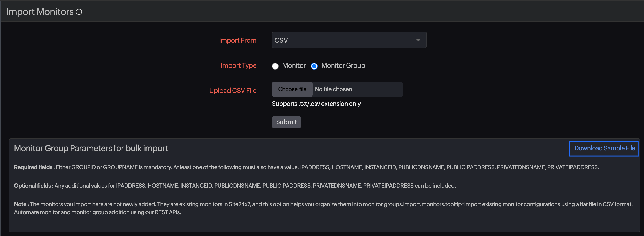The width and height of the screenshot is (644, 236).
Task: Click the No file chosen field
Action: (x=357, y=89)
